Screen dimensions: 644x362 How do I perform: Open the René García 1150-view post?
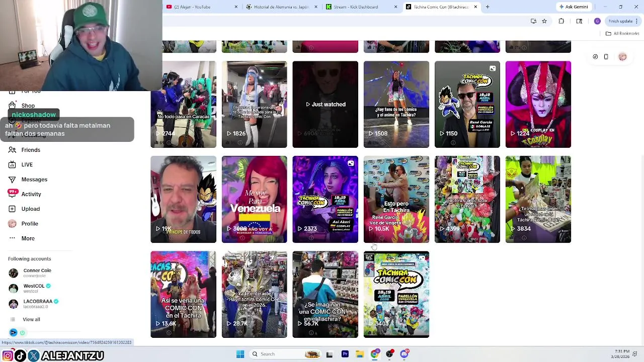tap(467, 105)
